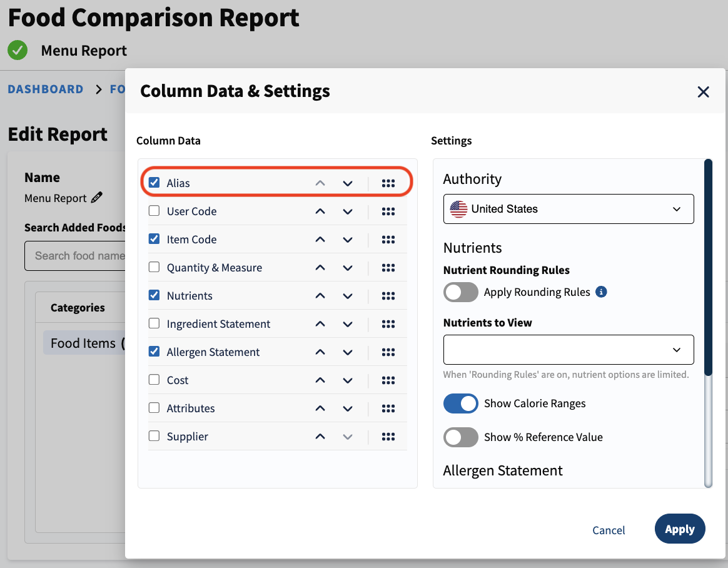Click the Attributes drag handle
Image resolution: width=728 pixels, height=568 pixels.
coord(388,408)
